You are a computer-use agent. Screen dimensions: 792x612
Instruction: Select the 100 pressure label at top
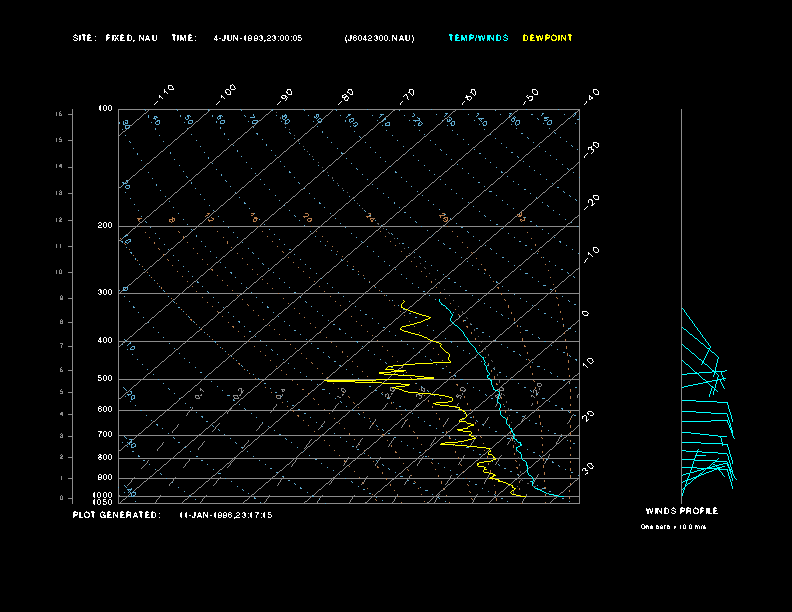pos(104,108)
